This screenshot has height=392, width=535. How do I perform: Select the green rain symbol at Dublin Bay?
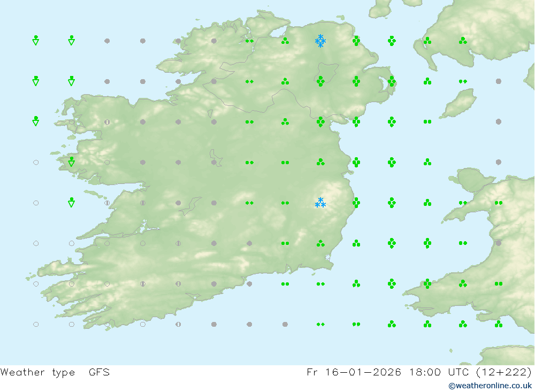[356, 162]
